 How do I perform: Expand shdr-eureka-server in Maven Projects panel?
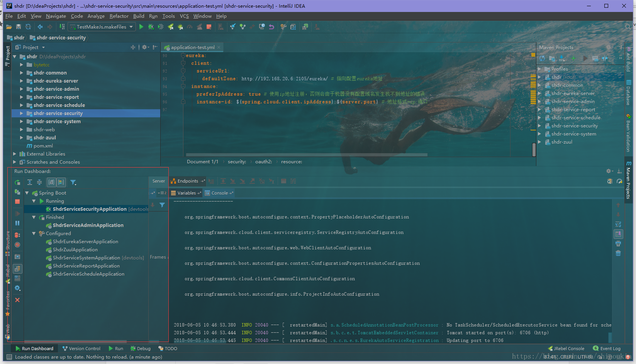tap(539, 93)
